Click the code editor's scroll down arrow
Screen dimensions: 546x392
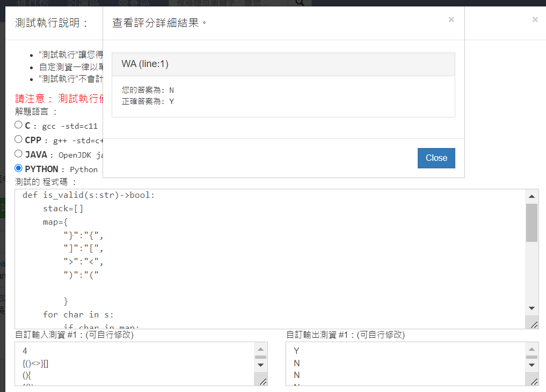[x=532, y=308]
